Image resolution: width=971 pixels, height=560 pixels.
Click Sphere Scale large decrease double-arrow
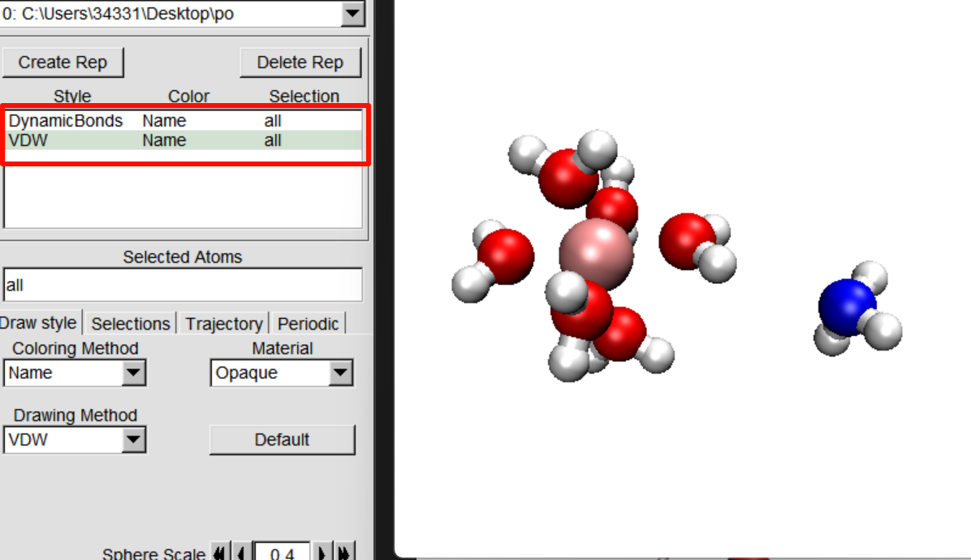tap(219, 553)
